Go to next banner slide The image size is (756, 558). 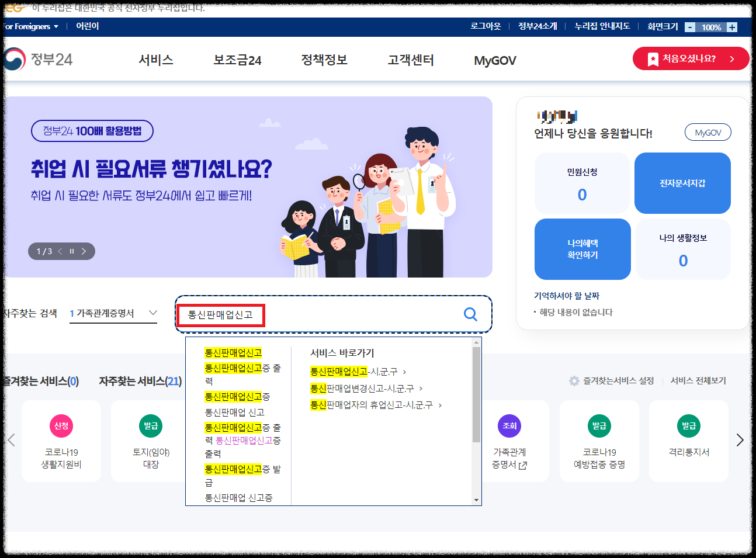coord(84,251)
